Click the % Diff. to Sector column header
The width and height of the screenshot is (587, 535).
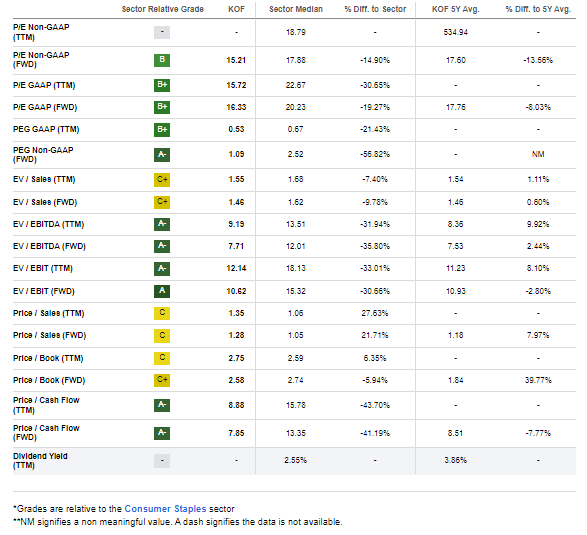(375, 9)
